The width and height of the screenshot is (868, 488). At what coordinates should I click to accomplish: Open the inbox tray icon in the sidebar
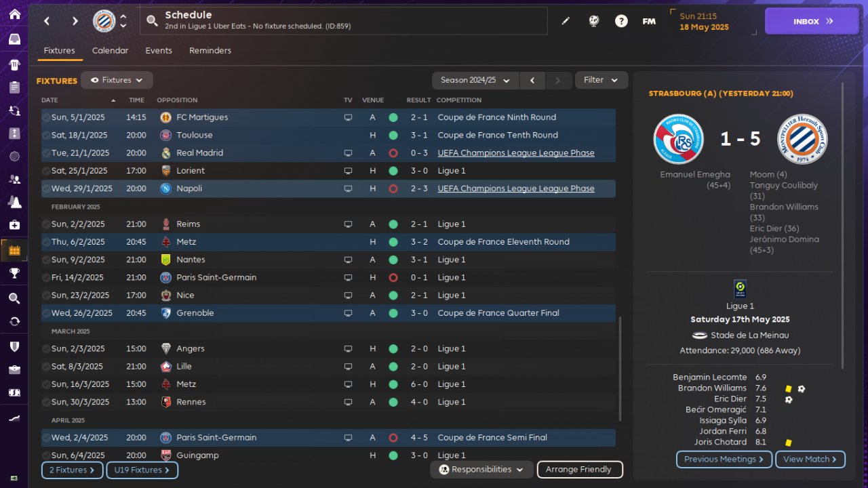coord(14,39)
